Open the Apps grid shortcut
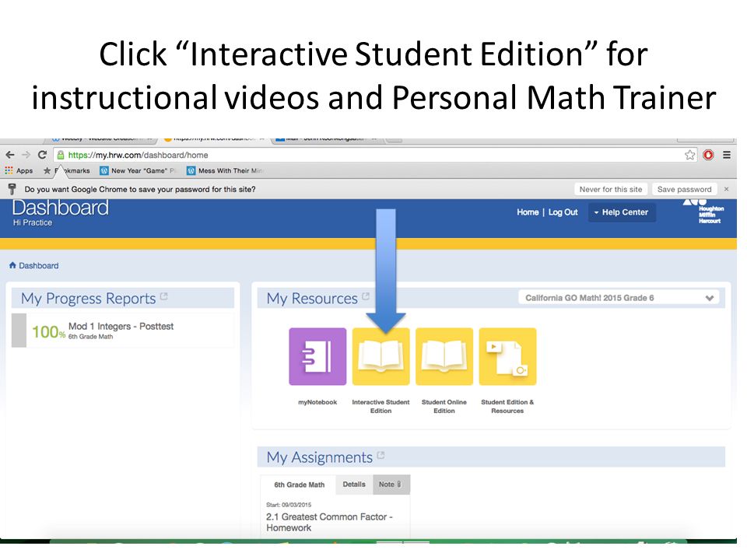The width and height of the screenshot is (747, 560). pyautogui.click(x=19, y=170)
